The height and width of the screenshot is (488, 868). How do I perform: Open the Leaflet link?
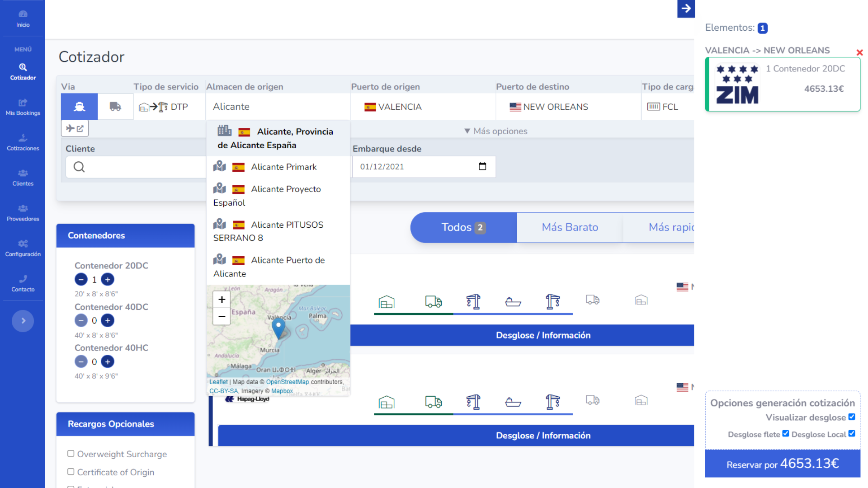click(218, 382)
